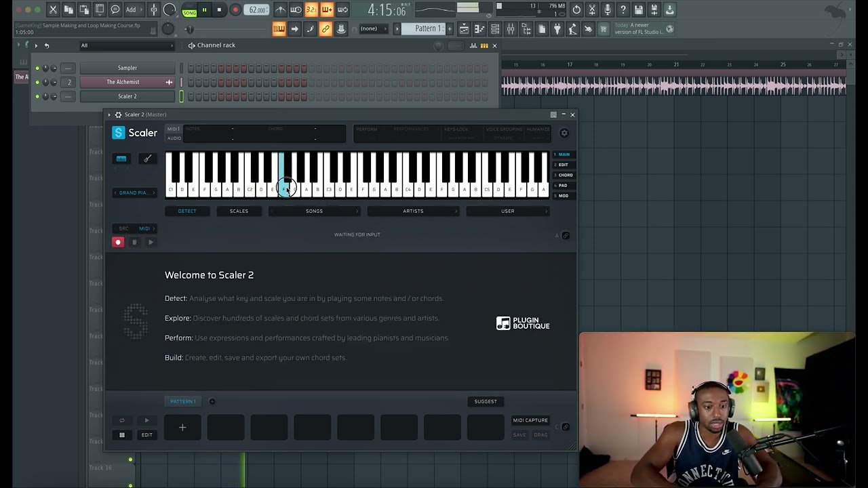Open the browser view icon

pos(526,29)
